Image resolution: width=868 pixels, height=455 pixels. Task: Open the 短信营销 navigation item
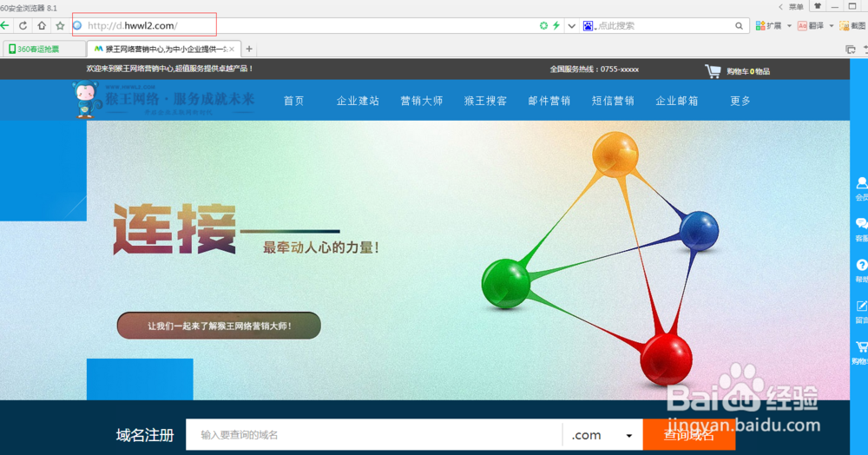pyautogui.click(x=613, y=101)
